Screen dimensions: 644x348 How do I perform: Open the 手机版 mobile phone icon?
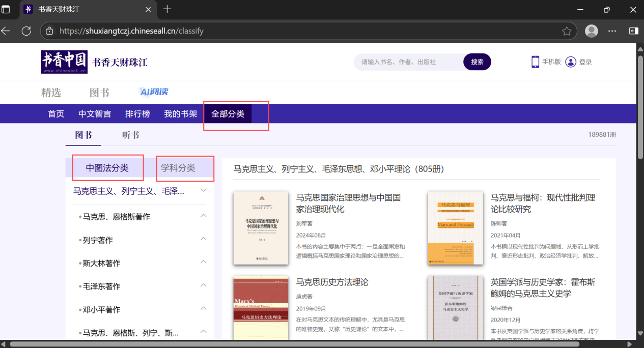535,62
